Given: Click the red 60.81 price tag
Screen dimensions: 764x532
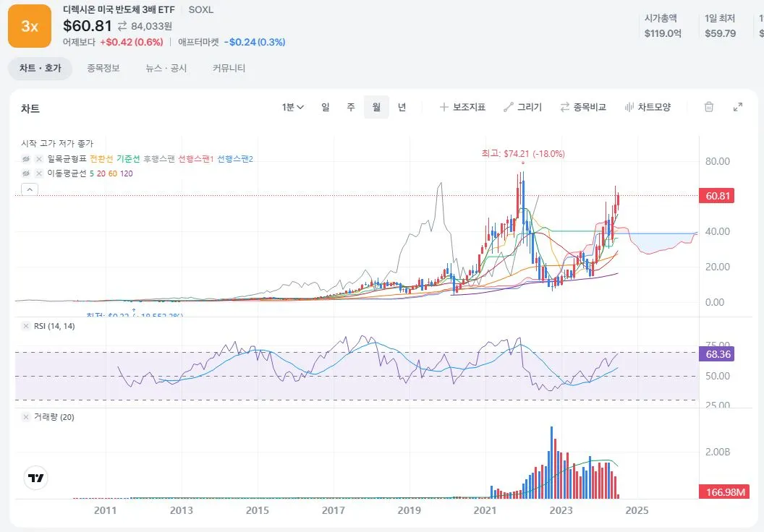Looking at the screenshot, I should 717,196.
